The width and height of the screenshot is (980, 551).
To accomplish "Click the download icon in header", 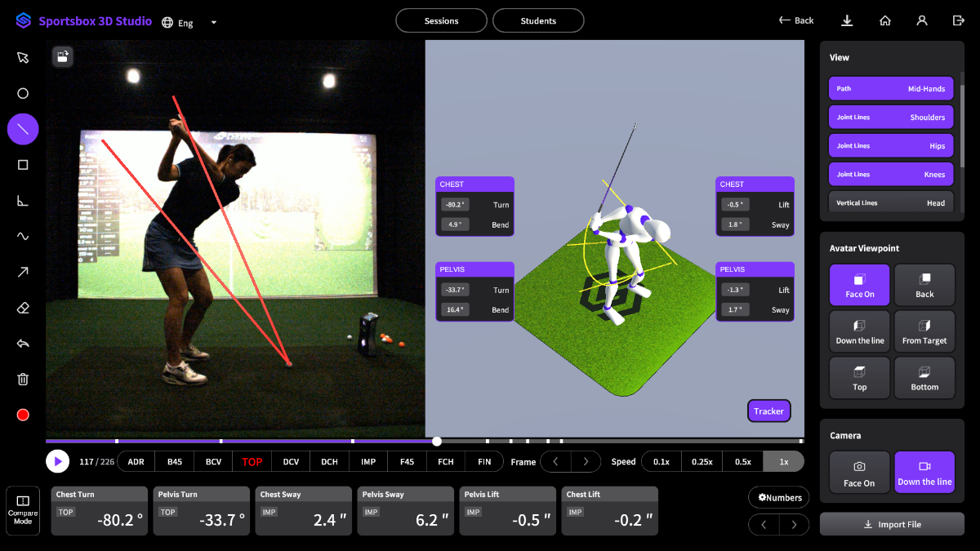I will pos(847,21).
